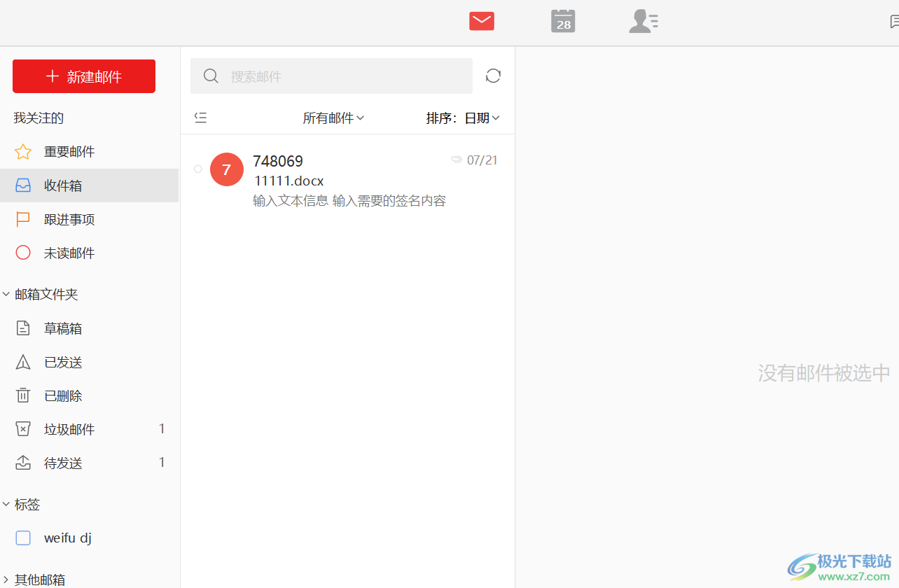Collapse the 邮箱文件夹 section
The image size is (899, 588).
[6, 295]
